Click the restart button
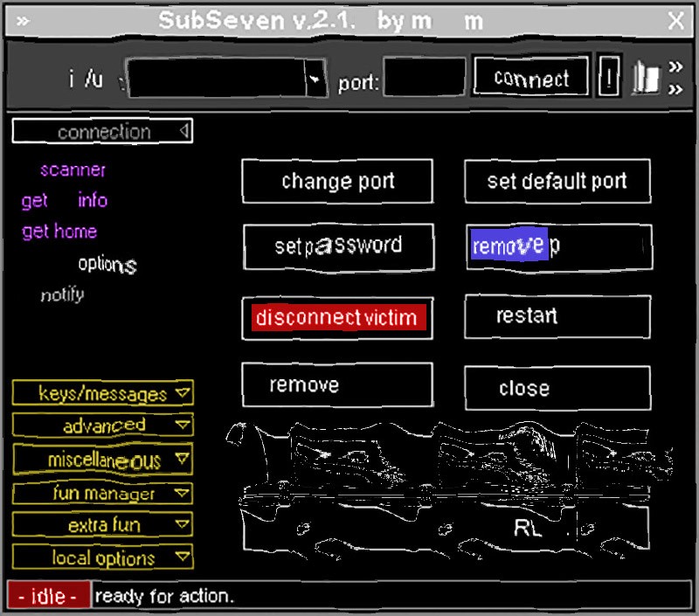Image resolution: width=699 pixels, height=616 pixels. click(x=557, y=316)
